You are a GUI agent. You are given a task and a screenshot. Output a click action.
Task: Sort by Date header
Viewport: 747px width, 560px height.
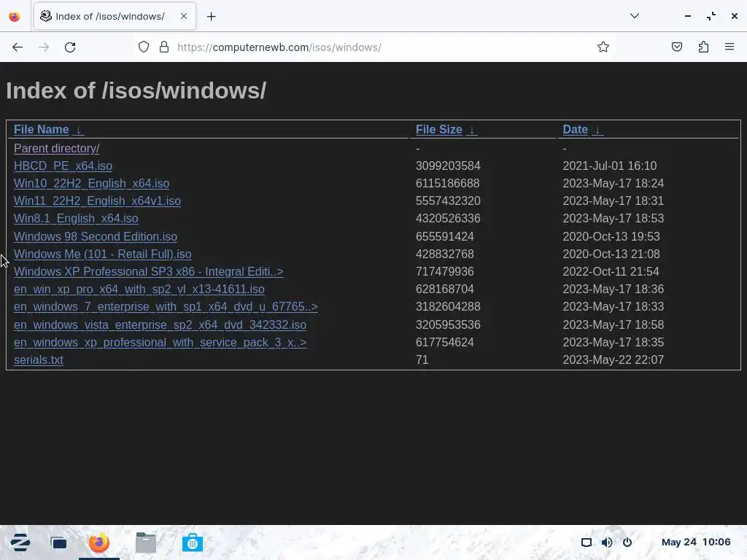click(575, 130)
